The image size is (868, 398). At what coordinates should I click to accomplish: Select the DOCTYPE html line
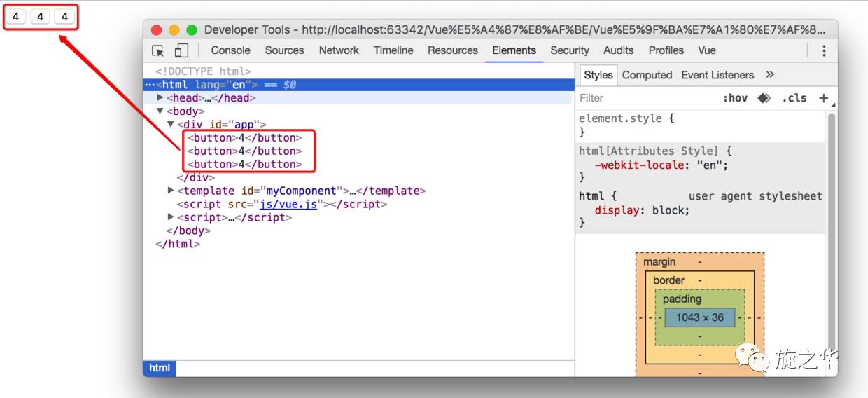tap(203, 71)
